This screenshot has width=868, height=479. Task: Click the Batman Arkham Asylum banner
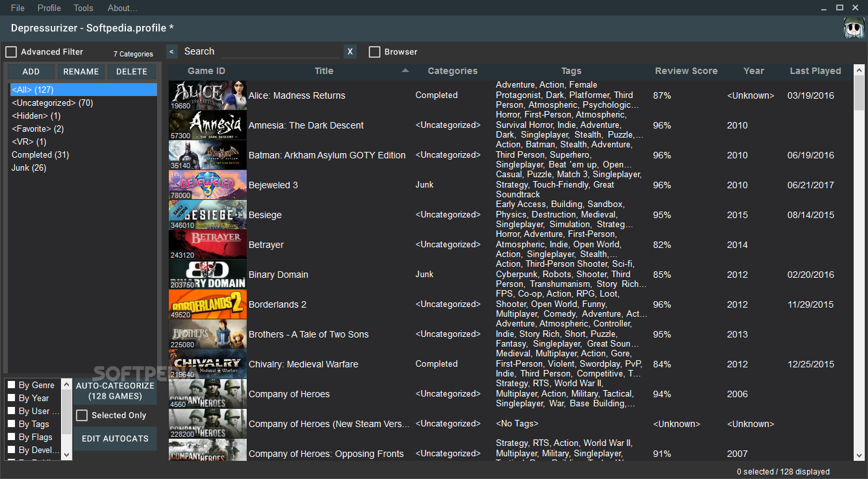[208, 155]
